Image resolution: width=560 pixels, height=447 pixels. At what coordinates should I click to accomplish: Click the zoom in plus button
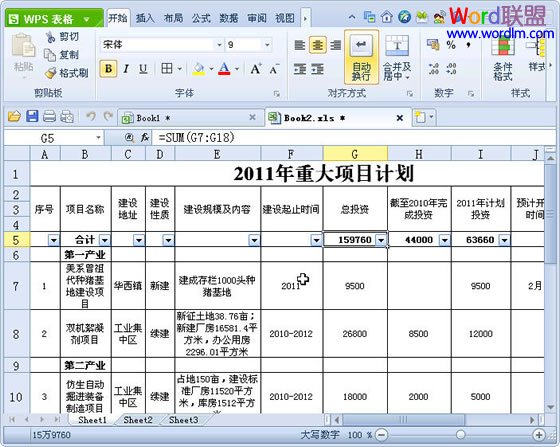[x=539, y=435]
